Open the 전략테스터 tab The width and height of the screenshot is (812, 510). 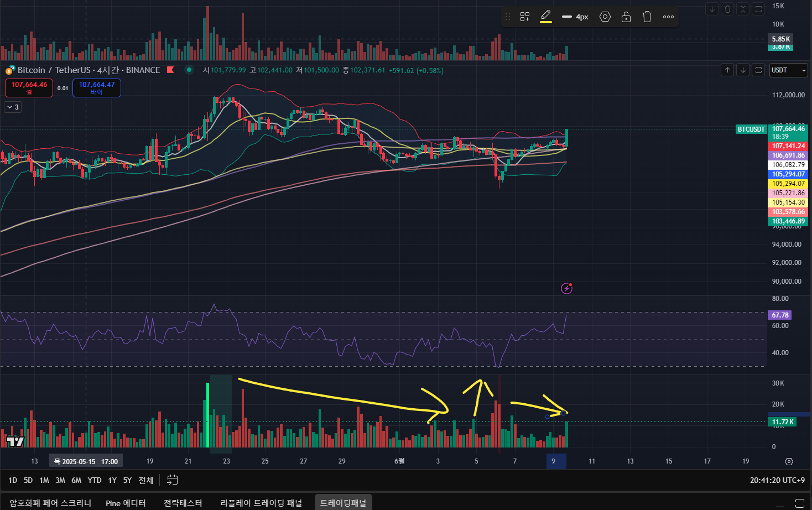[x=183, y=503]
